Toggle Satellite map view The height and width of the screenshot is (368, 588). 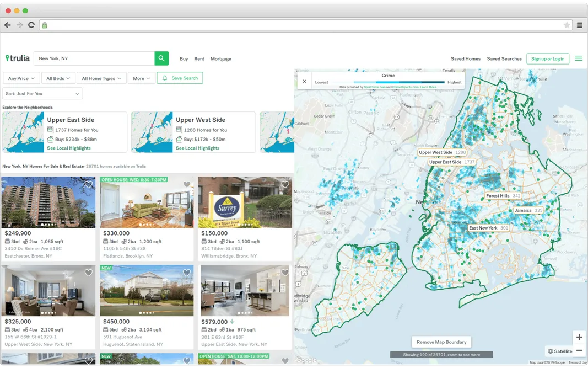560,351
